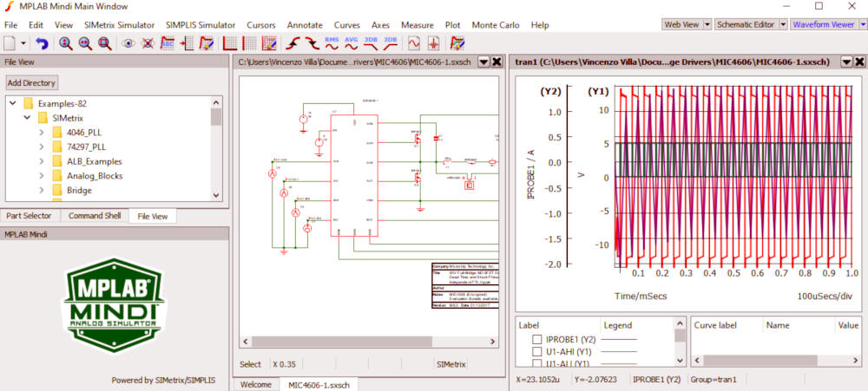Click the AVG measurement icon
Screen dimensions: 868x391
[x=351, y=42]
